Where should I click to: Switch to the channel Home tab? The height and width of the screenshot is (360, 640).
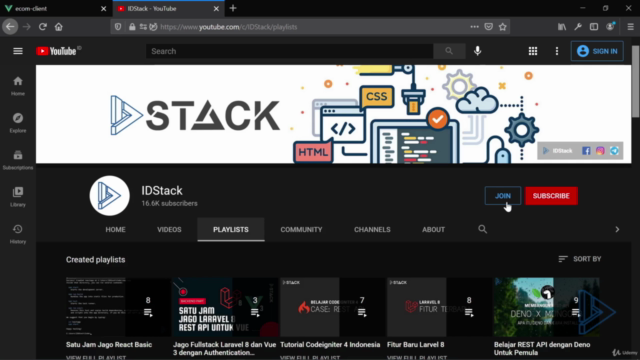pos(116,229)
